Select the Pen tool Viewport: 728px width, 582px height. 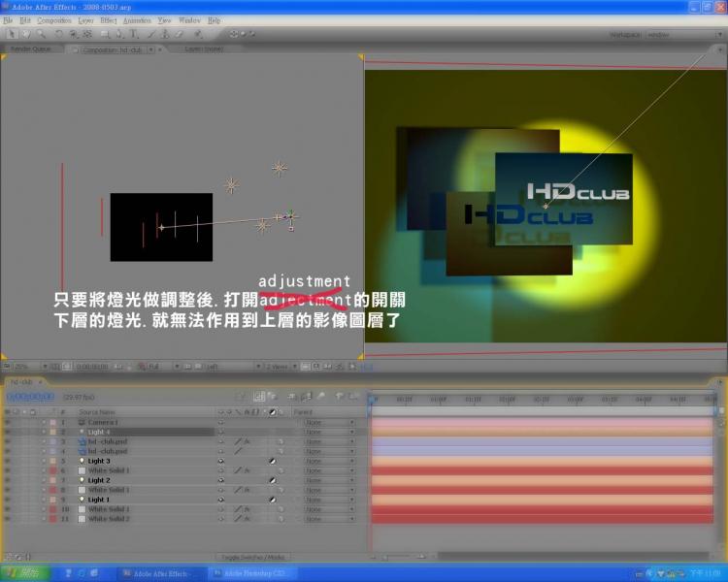tap(119, 33)
